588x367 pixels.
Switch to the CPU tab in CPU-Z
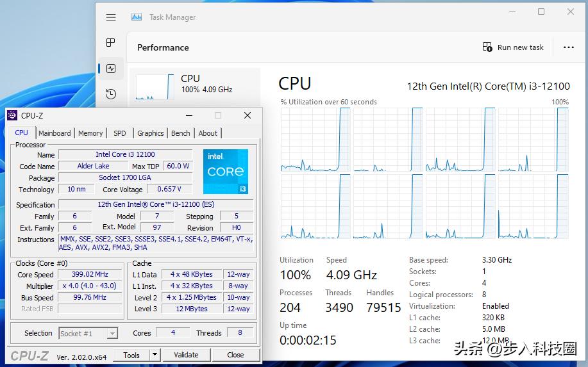tap(21, 133)
